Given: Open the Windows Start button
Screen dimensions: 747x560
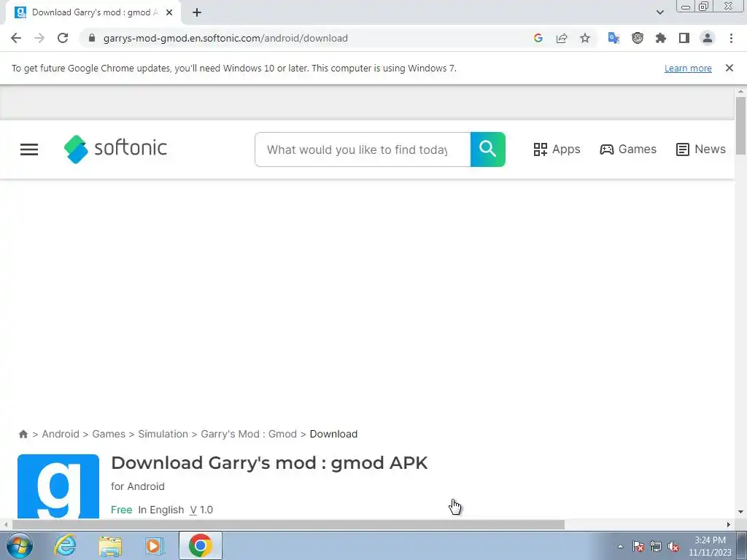Looking at the screenshot, I should pyautogui.click(x=19, y=545).
